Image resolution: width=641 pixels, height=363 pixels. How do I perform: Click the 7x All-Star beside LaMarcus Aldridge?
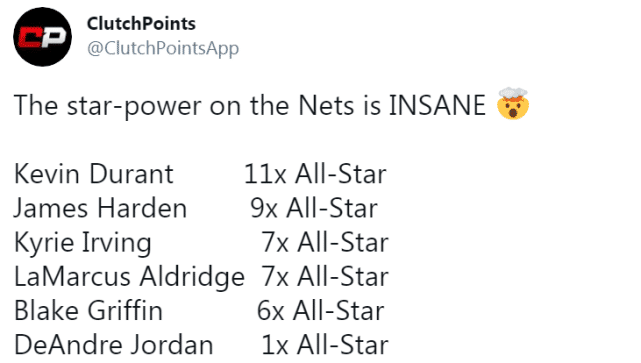[325, 277]
